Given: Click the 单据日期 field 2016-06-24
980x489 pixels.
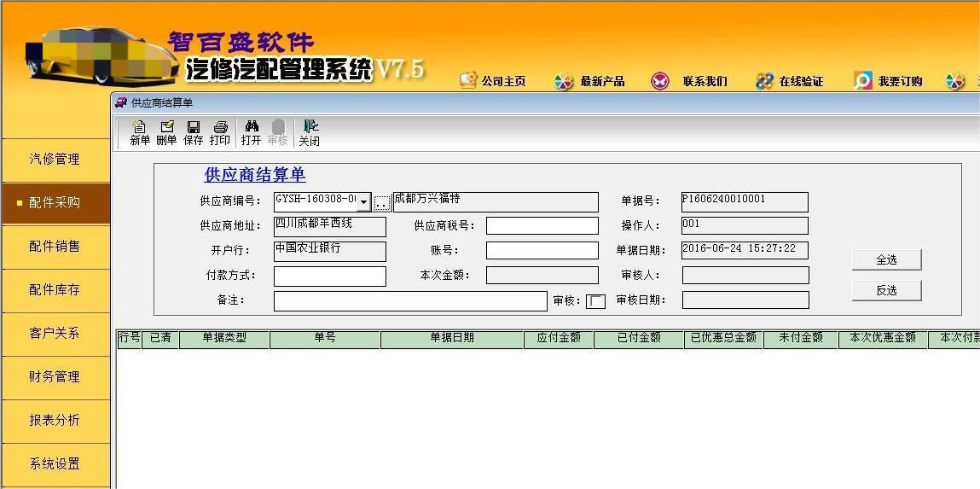Looking at the screenshot, I should coord(745,250).
